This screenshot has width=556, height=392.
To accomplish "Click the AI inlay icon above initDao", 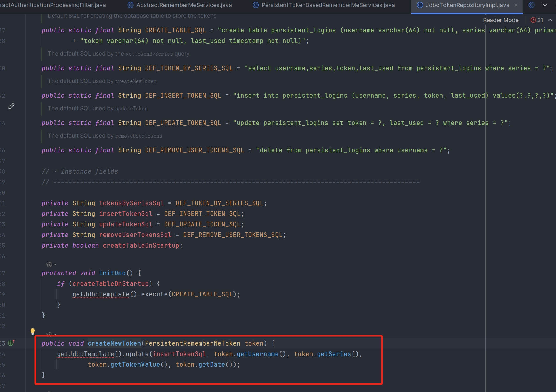I will pos(49,265).
